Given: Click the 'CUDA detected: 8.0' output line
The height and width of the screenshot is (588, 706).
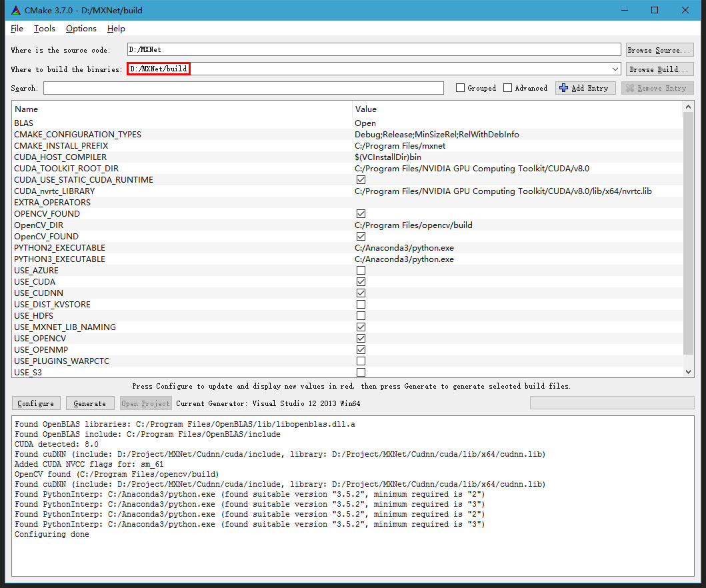Looking at the screenshot, I should click(x=56, y=444).
